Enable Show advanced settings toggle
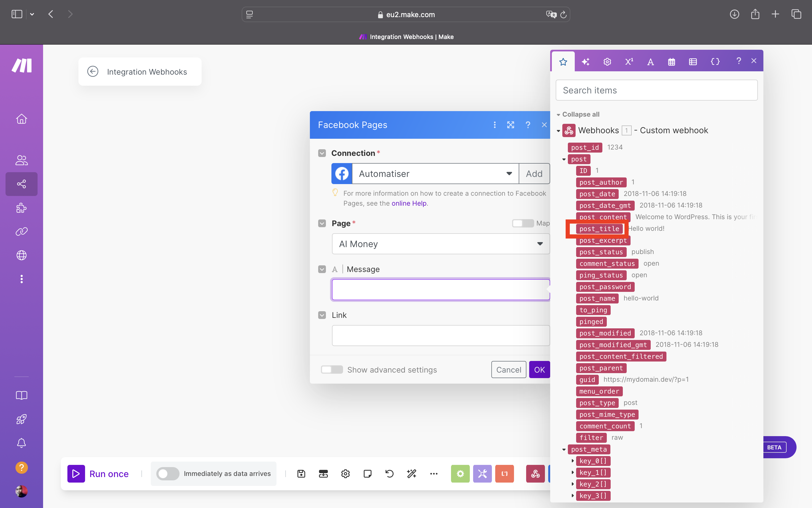This screenshot has width=812, height=508. coord(332,370)
